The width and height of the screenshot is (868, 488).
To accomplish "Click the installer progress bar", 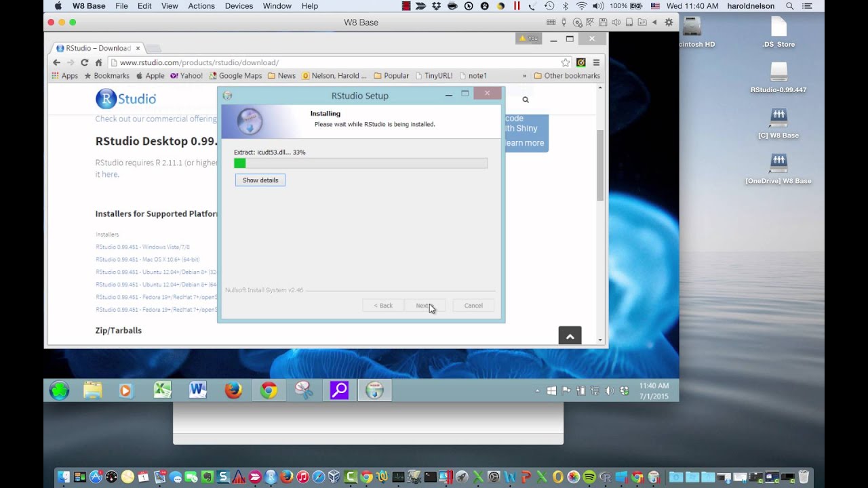I will point(360,163).
